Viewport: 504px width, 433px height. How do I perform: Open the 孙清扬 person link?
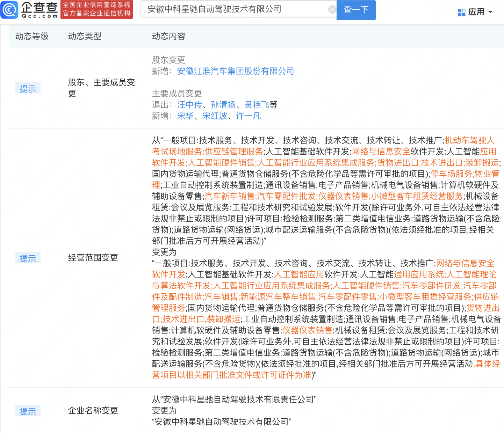point(223,105)
